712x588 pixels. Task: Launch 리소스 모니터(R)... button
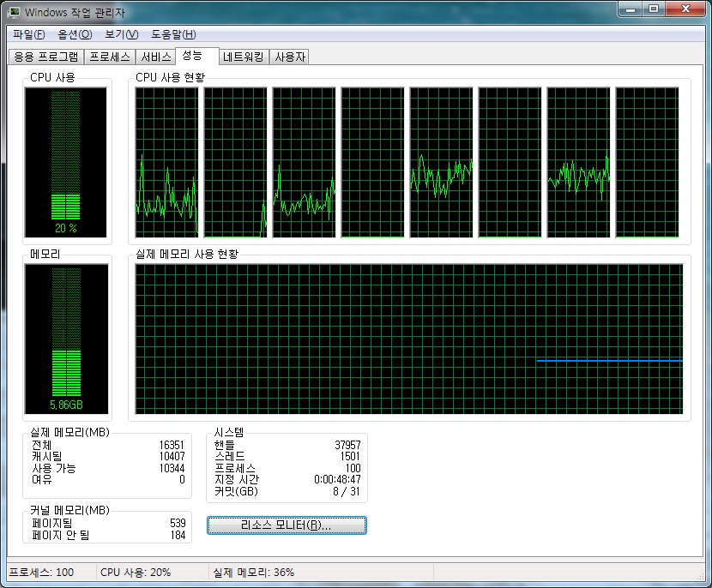pyautogui.click(x=287, y=525)
